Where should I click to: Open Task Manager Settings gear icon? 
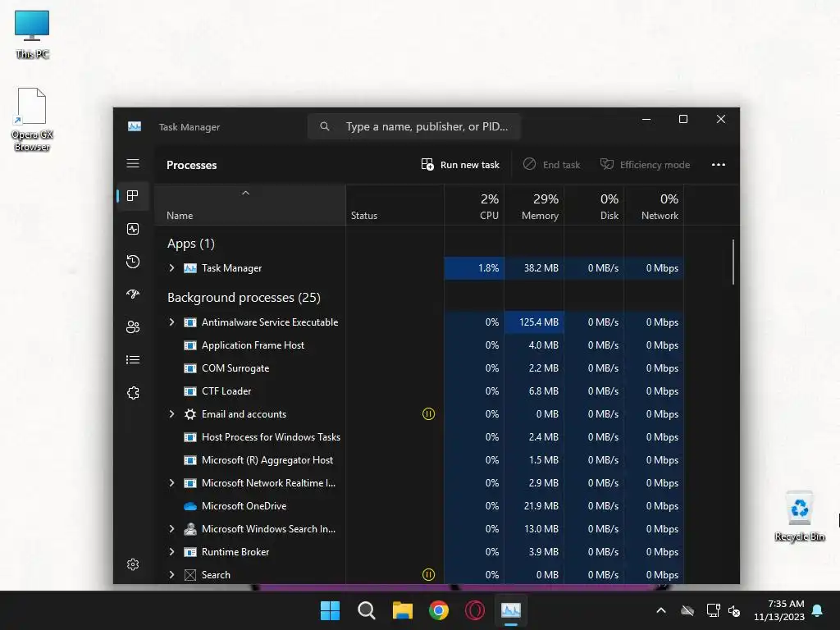[x=133, y=564]
